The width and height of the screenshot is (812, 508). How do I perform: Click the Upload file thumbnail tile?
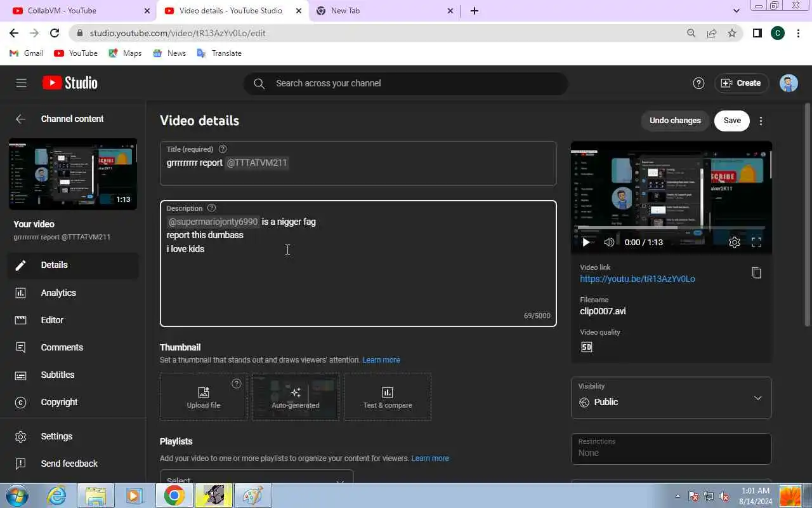204,397
